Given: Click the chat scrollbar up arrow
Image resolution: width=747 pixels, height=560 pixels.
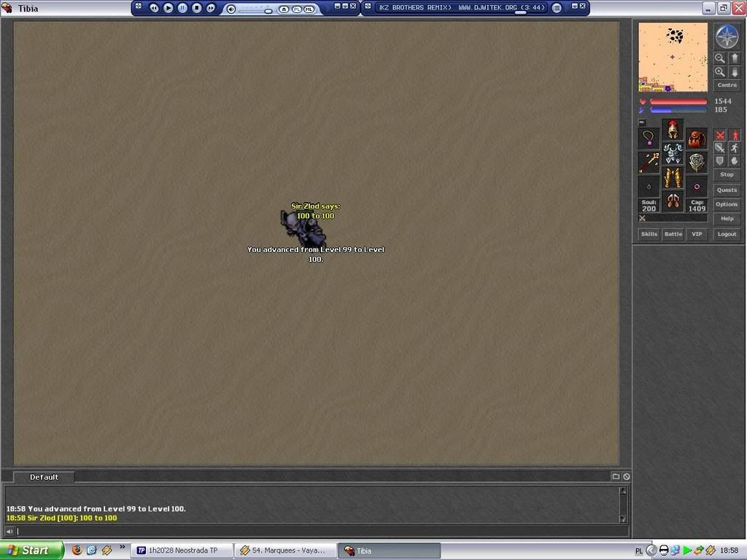Looking at the screenshot, I should coord(623,491).
